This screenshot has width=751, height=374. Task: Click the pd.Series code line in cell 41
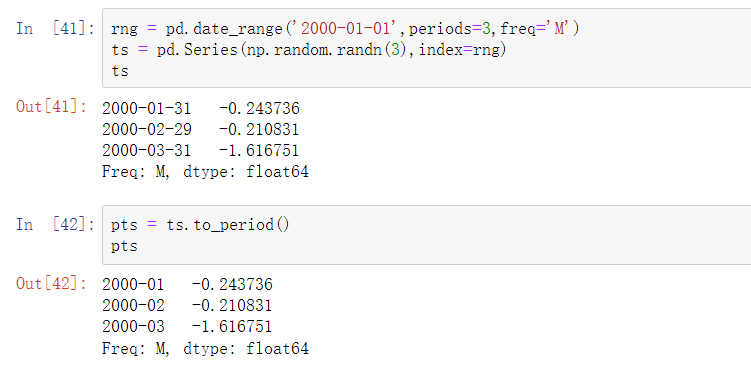[308, 50]
